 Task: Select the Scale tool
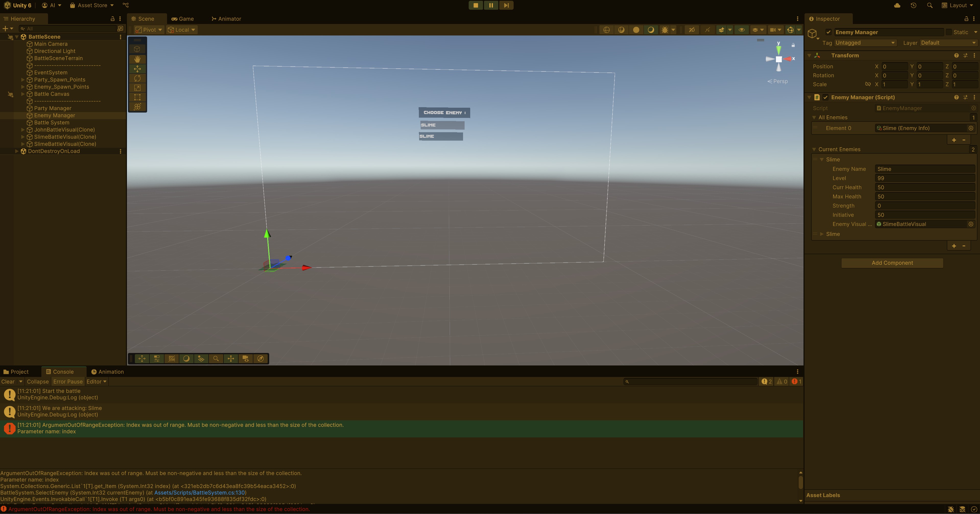click(x=137, y=88)
